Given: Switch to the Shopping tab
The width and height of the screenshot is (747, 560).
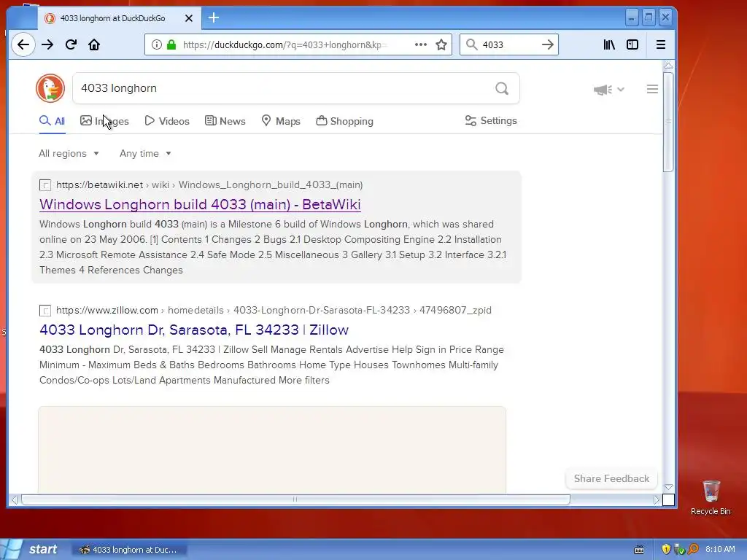Looking at the screenshot, I should tap(344, 121).
